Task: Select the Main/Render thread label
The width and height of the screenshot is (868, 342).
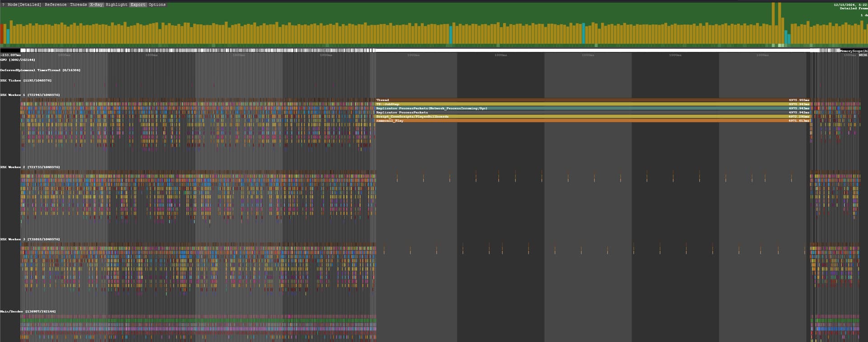Action: click(x=28, y=311)
